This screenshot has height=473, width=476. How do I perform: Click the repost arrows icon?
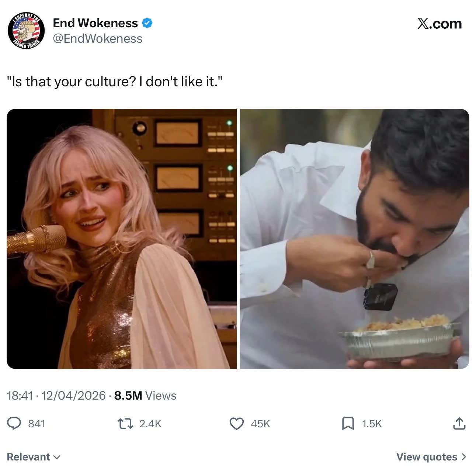[x=126, y=423]
